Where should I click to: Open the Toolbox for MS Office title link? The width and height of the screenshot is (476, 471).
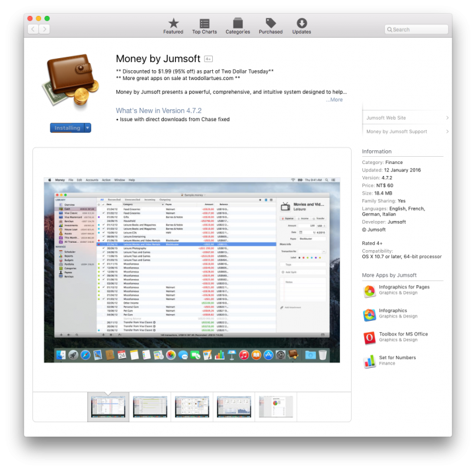(403, 334)
